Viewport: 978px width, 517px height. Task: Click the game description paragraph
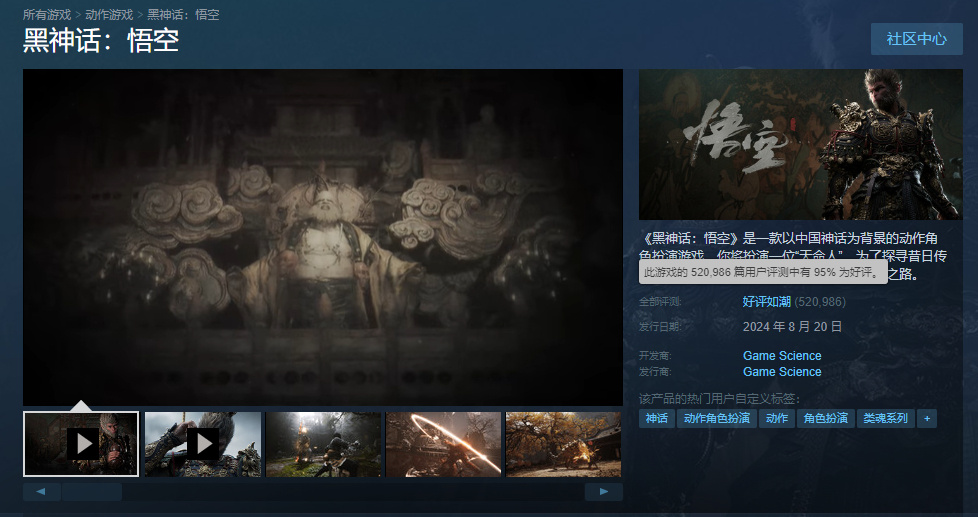(793, 256)
